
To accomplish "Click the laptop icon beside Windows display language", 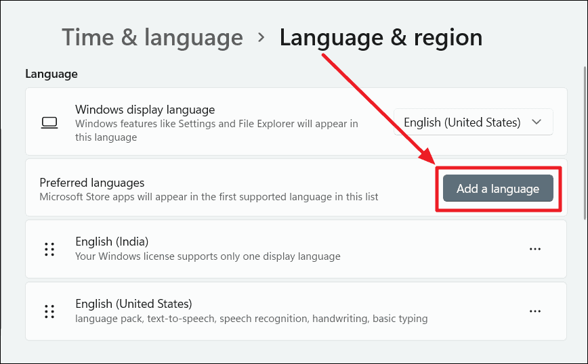I will [x=49, y=122].
